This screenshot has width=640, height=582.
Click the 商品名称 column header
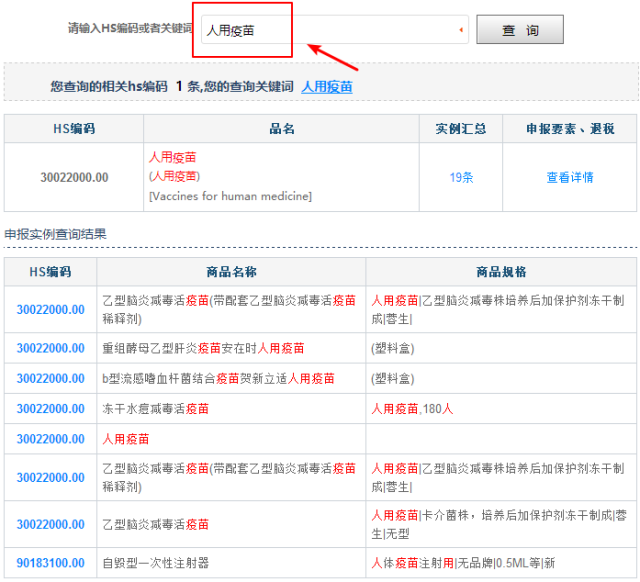point(231,272)
